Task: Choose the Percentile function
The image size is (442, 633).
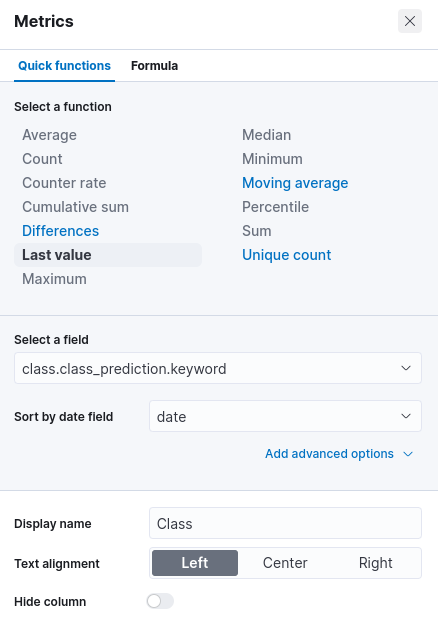Action: pyautogui.click(x=275, y=207)
